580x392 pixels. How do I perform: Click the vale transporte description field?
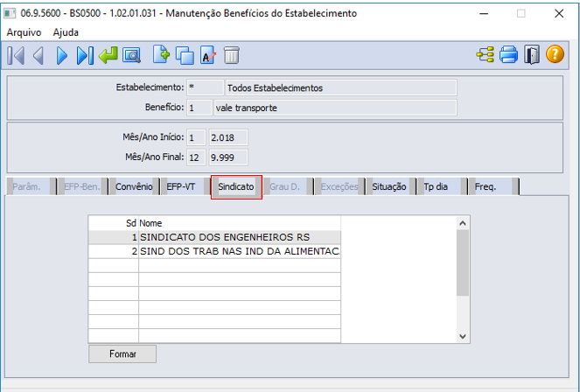(335, 108)
